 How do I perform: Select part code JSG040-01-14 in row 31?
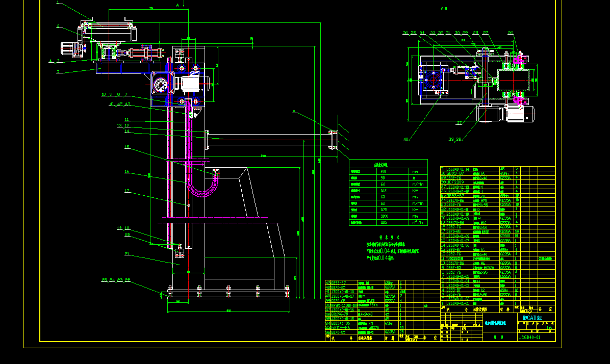coord(457,169)
